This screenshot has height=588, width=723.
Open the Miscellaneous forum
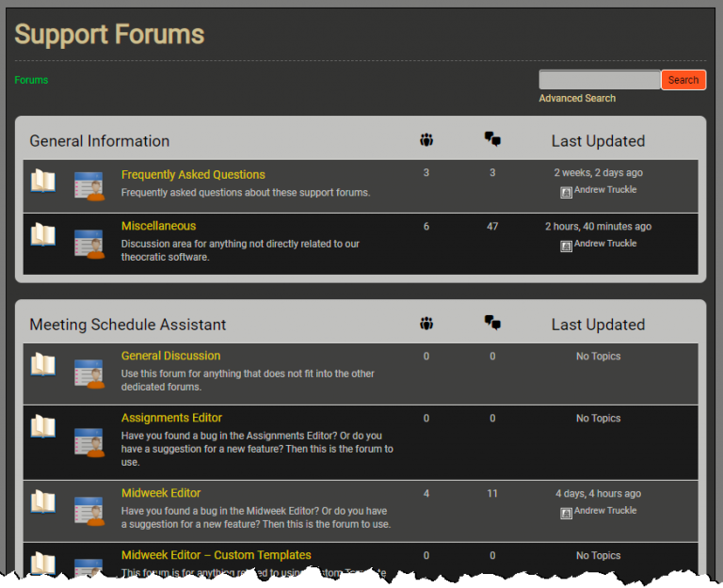click(158, 226)
